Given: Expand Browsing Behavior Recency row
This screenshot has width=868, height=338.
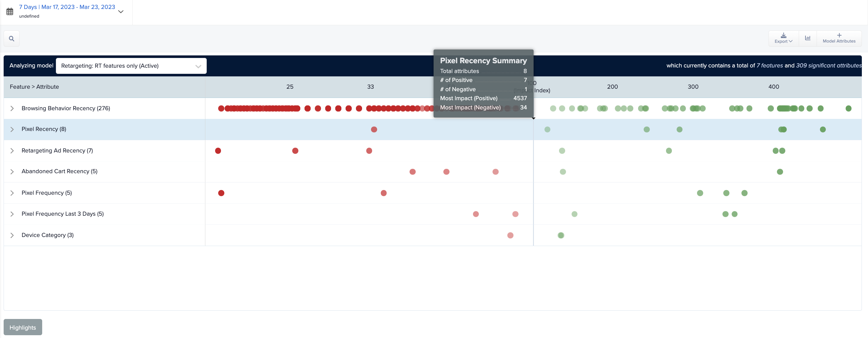Looking at the screenshot, I should coord(12,108).
